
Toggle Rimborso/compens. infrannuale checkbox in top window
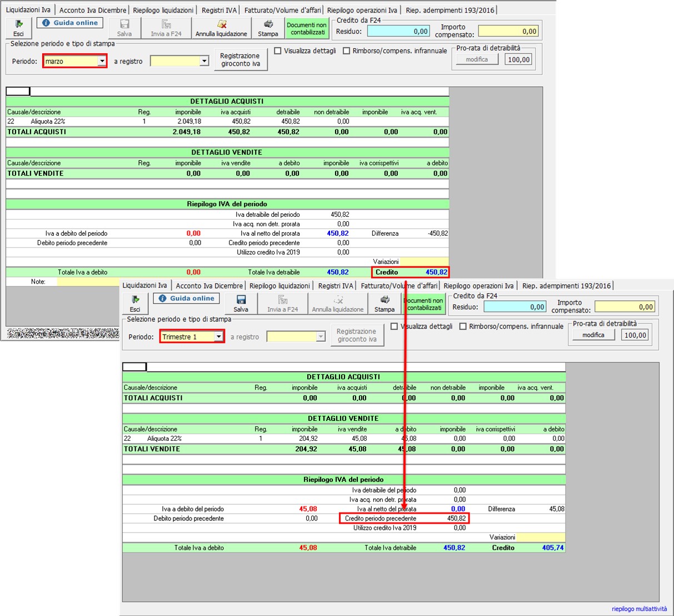[x=347, y=51]
